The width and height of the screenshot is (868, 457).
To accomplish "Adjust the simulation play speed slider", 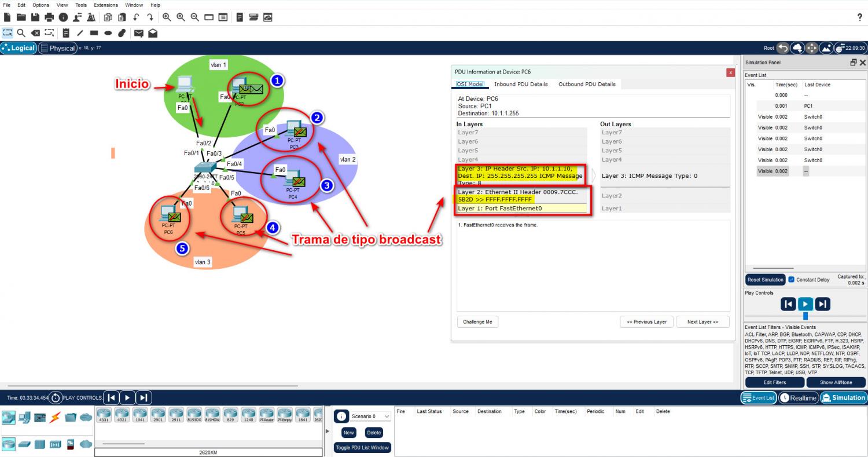I will 805,316.
